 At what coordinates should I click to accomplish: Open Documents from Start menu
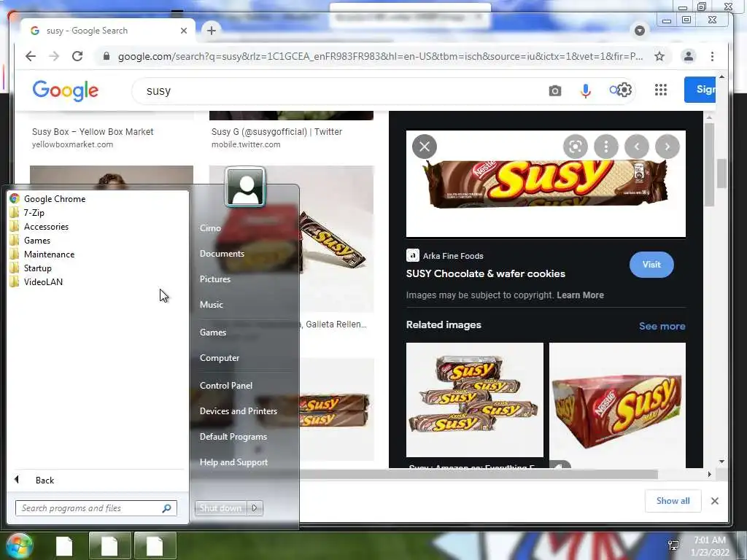[222, 254]
